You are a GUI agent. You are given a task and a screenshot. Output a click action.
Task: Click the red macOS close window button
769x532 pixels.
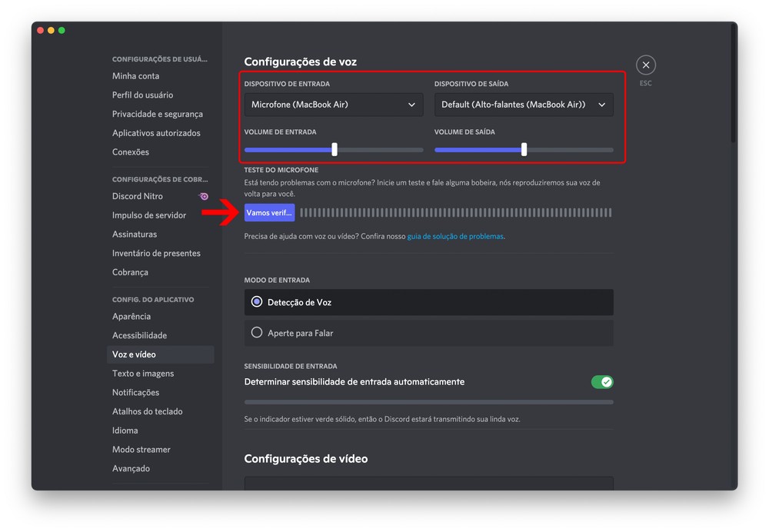point(41,31)
